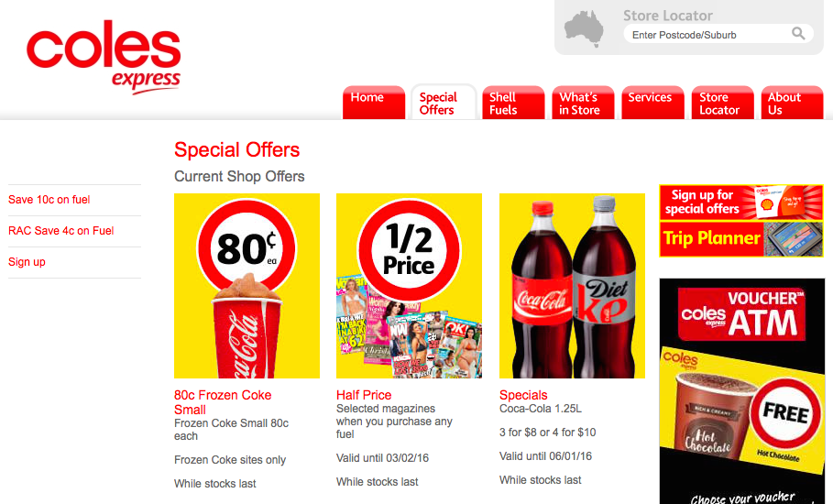Click the Sign up sidebar link
Image resolution: width=833 pixels, height=504 pixels.
click(x=27, y=262)
